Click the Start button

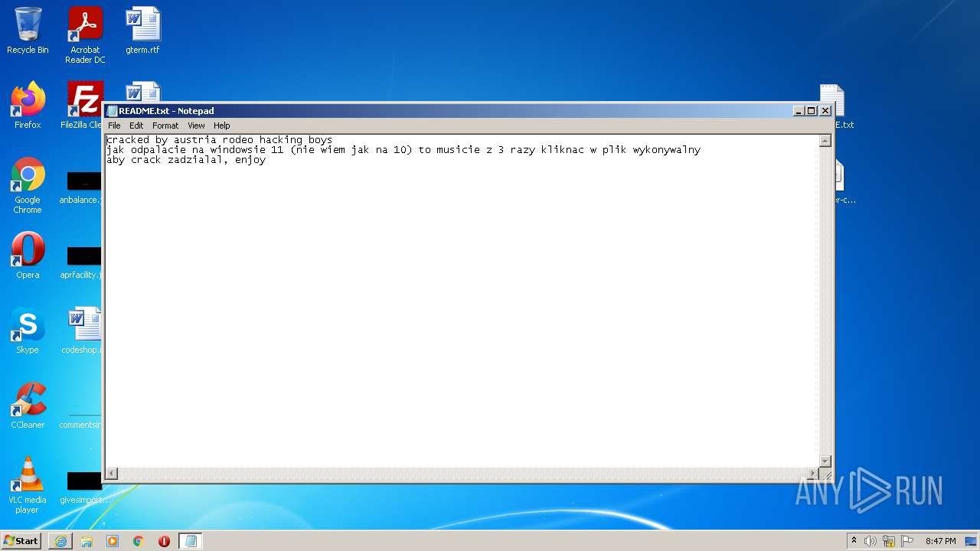pyautogui.click(x=21, y=541)
